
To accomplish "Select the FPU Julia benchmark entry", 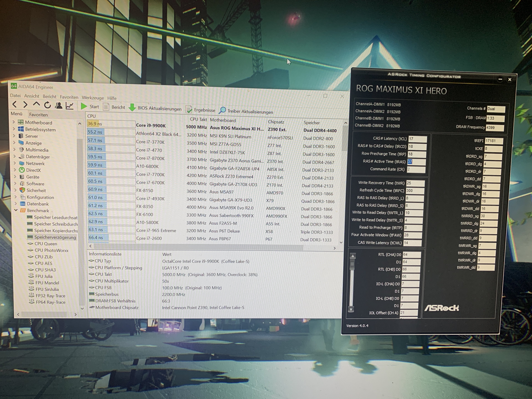I will point(44,276).
